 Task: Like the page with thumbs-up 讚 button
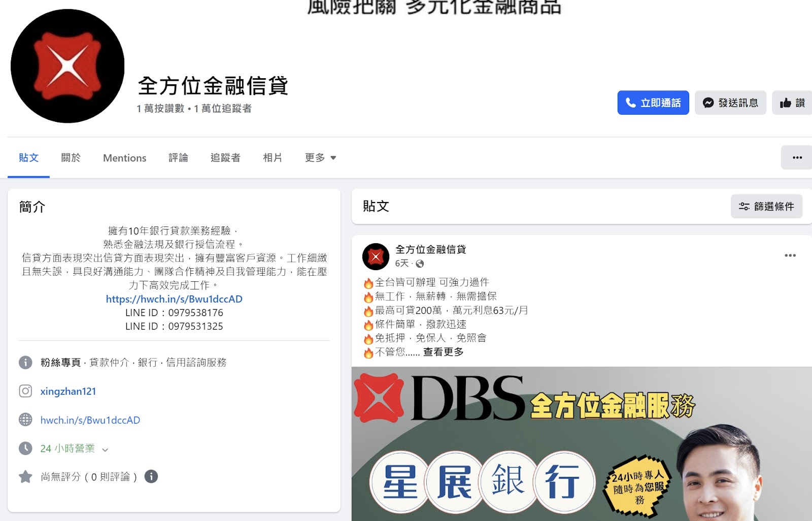pos(792,103)
